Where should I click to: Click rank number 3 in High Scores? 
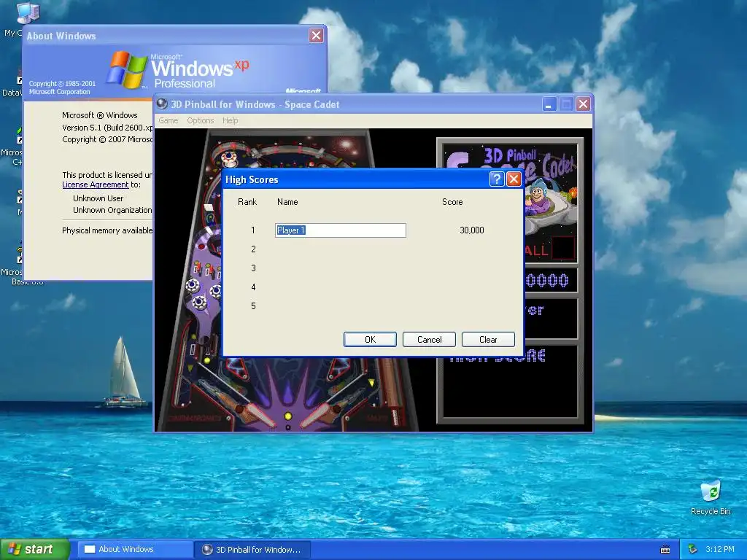pyautogui.click(x=253, y=268)
